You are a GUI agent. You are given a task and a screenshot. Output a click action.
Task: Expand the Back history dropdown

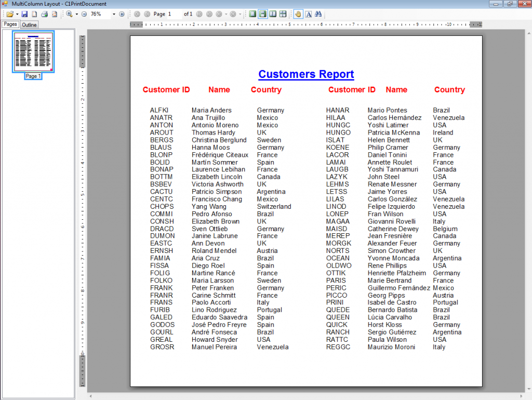click(226, 14)
